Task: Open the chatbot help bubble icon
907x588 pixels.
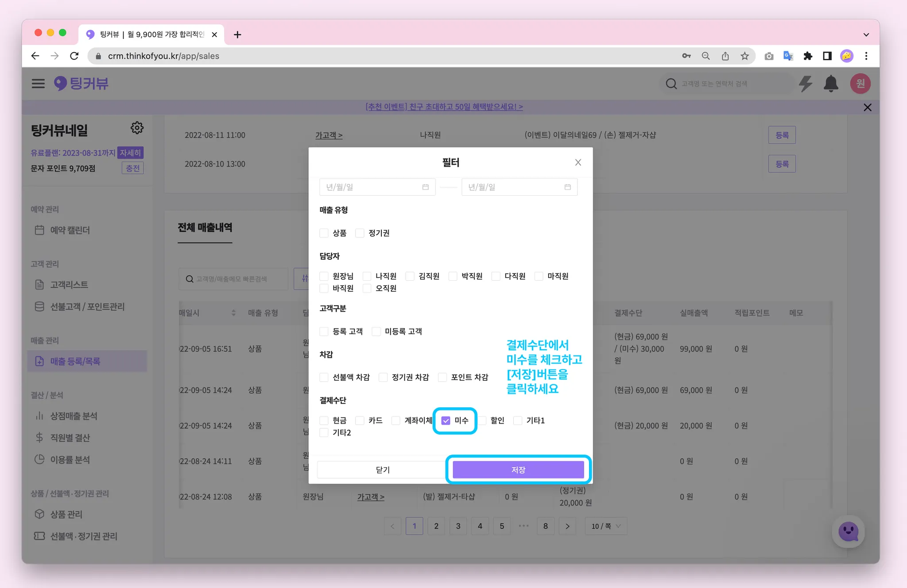Action: (x=848, y=531)
